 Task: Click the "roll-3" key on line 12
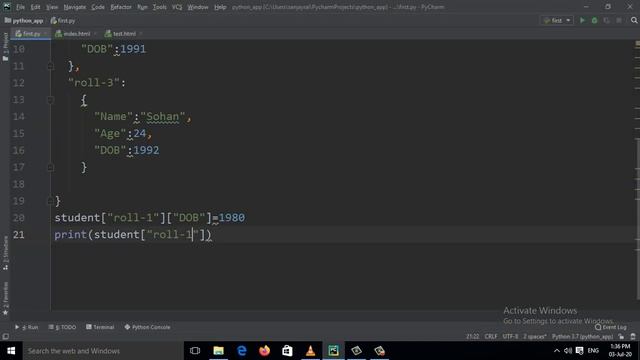point(94,83)
